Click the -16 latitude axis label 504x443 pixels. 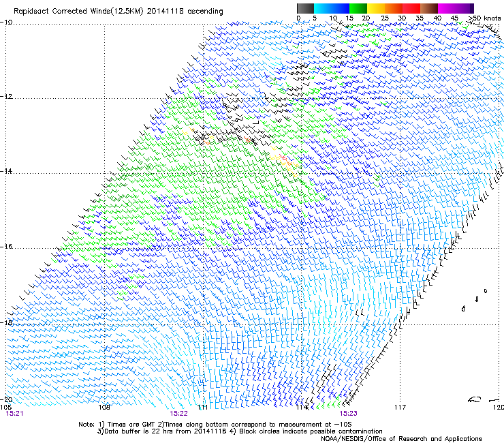[6, 247]
